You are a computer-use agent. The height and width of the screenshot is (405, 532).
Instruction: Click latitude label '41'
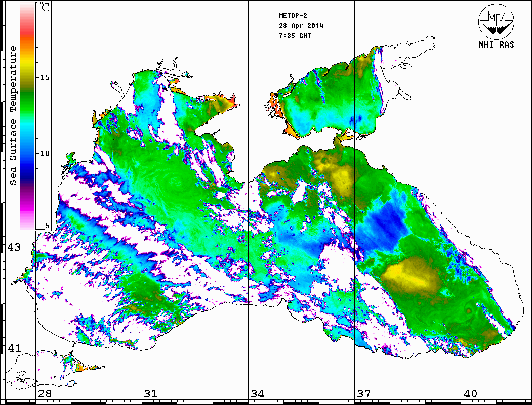pos(14,348)
